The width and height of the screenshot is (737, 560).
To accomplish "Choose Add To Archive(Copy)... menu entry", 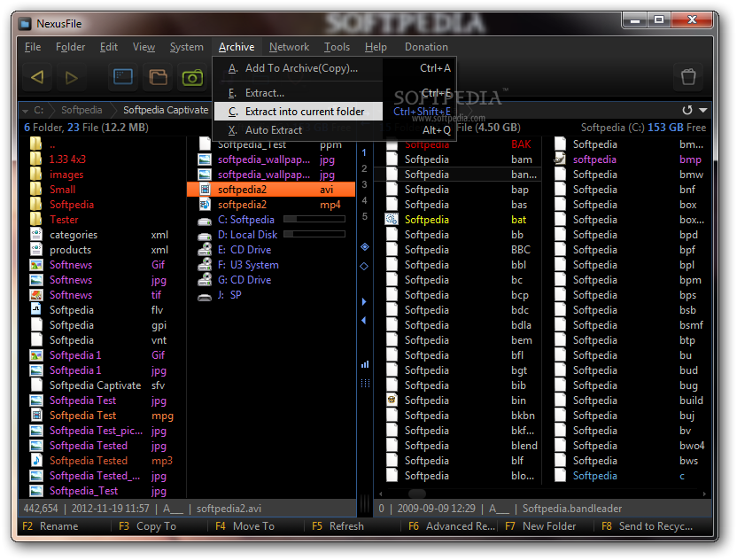I will point(334,68).
